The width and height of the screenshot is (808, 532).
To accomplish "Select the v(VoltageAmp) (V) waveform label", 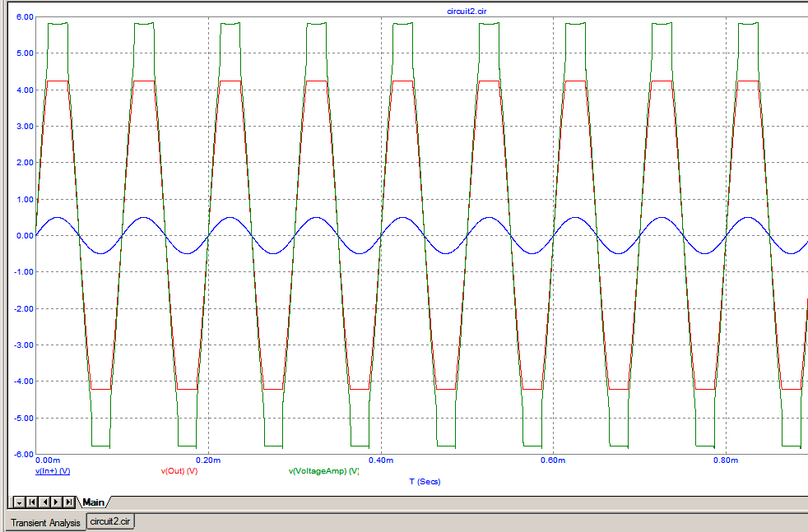I will [x=323, y=470].
